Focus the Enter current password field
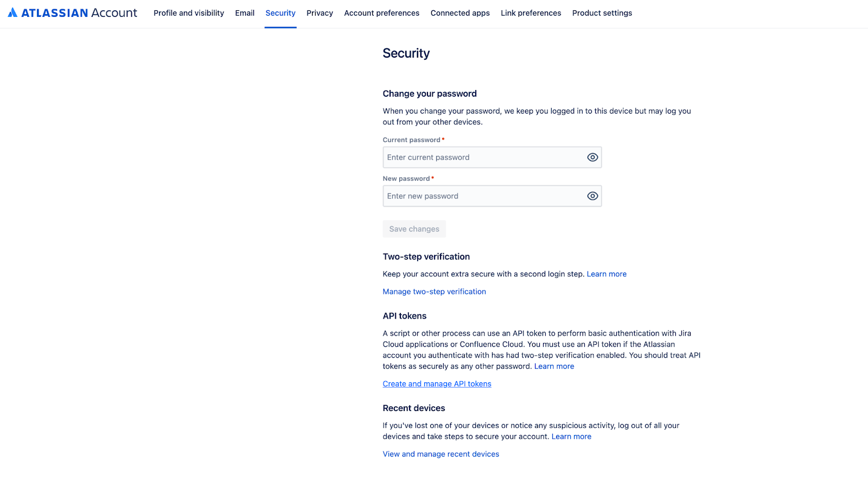The height and width of the screenshot is (493, 868). (483, 157)
